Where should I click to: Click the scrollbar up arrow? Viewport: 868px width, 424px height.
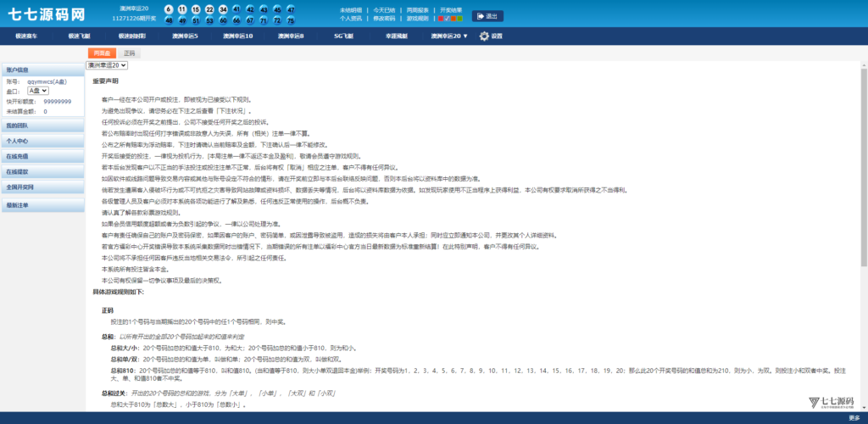(x=864, y=64)
